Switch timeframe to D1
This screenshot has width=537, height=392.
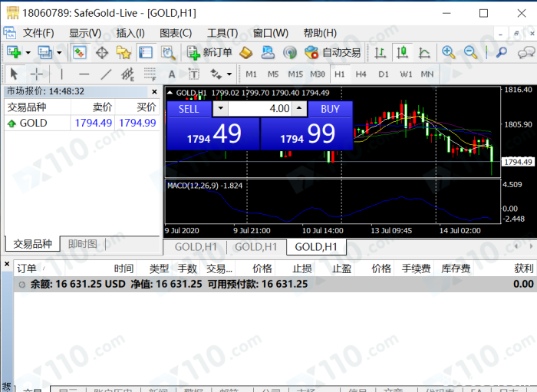[x=384, y=74]
